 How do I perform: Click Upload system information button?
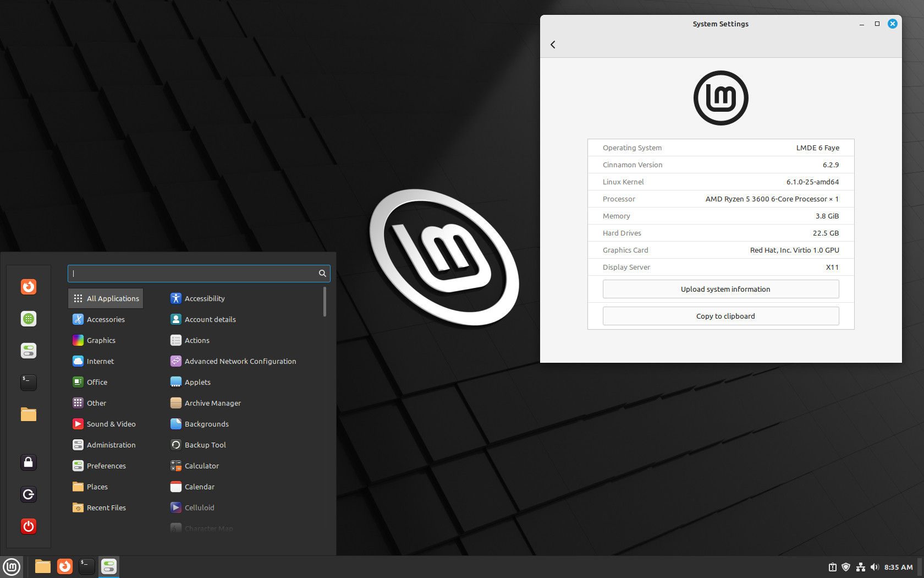coord(721,289)
